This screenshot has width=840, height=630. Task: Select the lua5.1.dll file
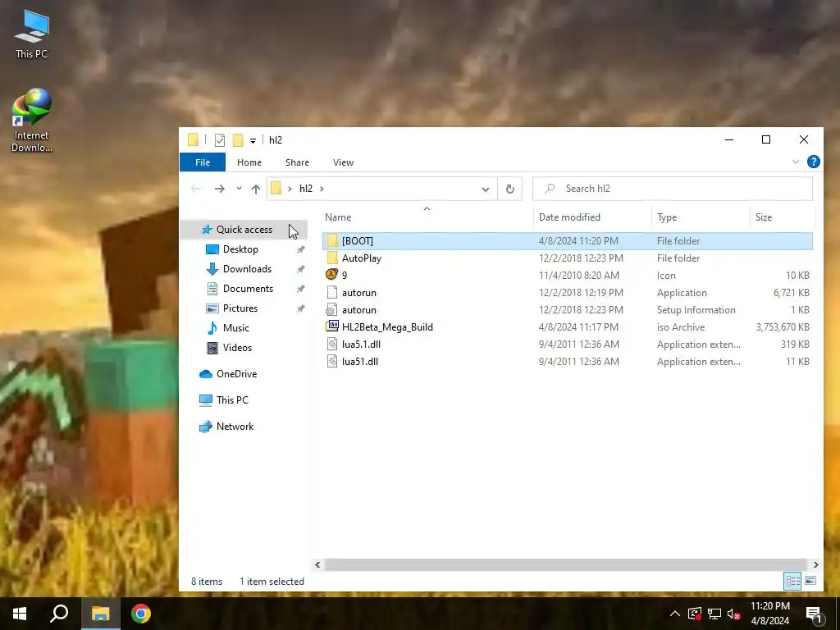(568, 344)
